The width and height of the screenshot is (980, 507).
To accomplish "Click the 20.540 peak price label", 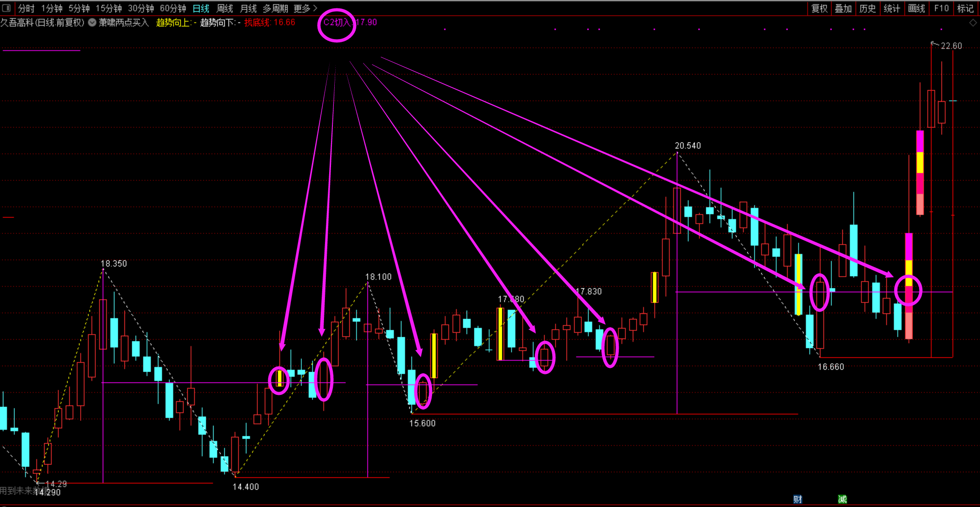I will point(688,146).
